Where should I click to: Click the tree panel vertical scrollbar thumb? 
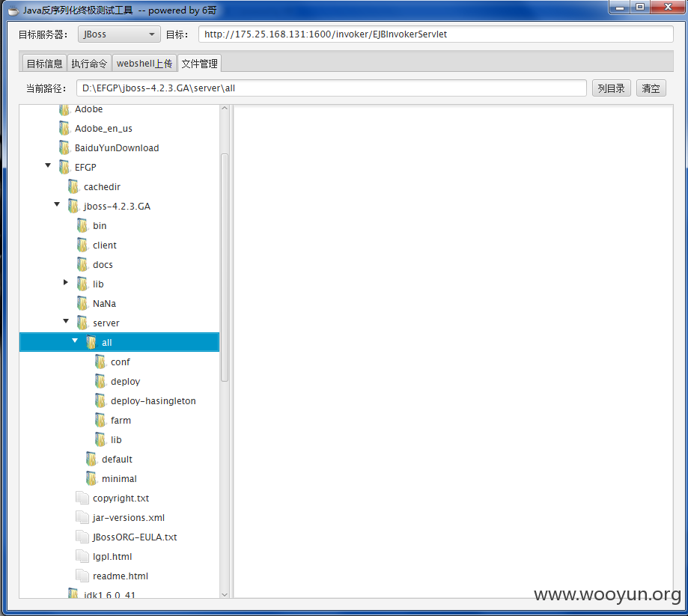click(x=225, y=268)
